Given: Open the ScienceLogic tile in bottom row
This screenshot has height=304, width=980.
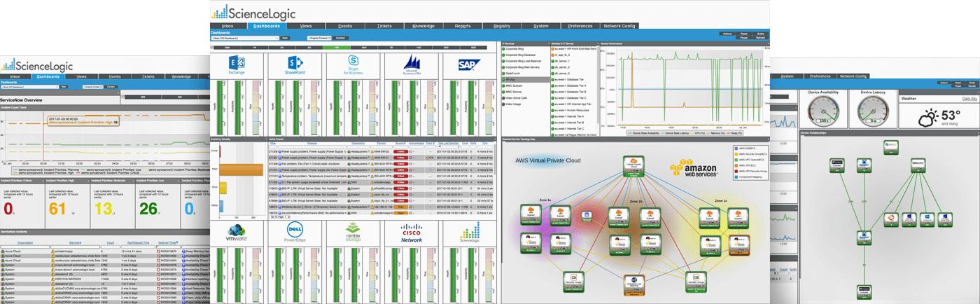Looking at the screenshot, I should coord(470,233).
